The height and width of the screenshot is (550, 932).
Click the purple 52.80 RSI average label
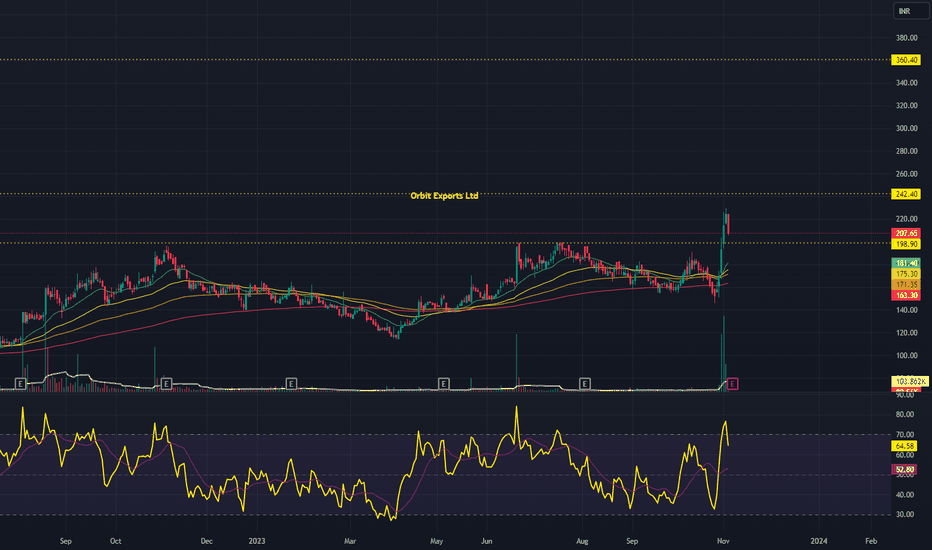click(905, 470)
